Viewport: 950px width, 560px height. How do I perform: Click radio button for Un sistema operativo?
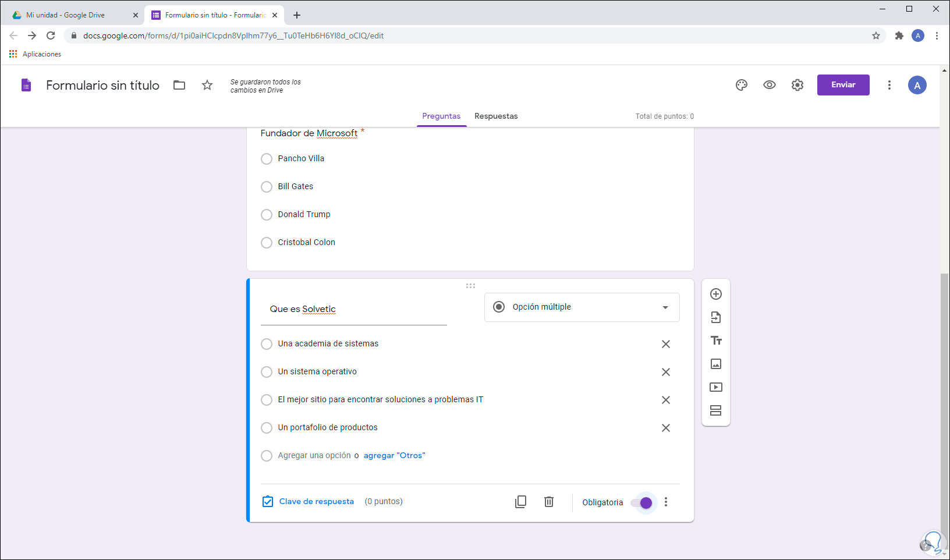(x=267, y=372)
